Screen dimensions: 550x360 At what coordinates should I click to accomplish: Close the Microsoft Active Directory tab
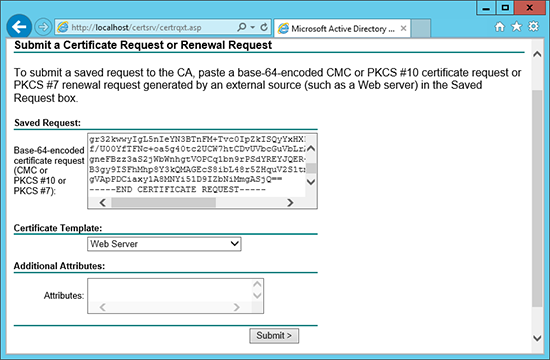click(403, 28)
